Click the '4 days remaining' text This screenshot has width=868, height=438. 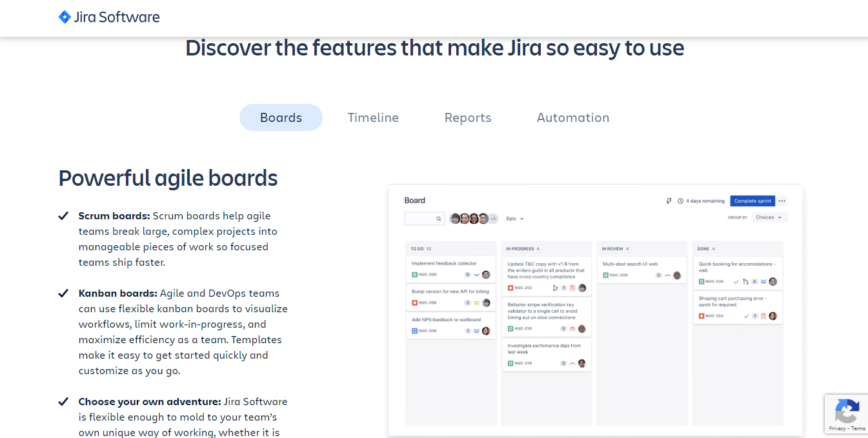tap(705, 201)
